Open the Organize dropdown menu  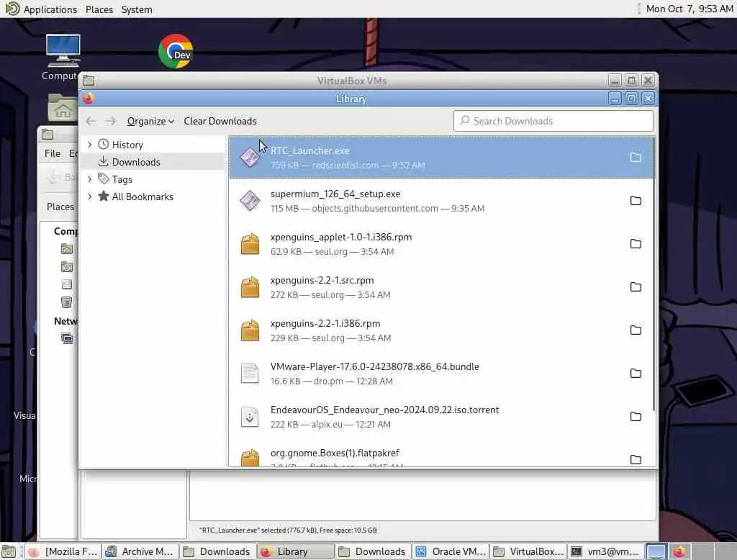coord(150,122)
